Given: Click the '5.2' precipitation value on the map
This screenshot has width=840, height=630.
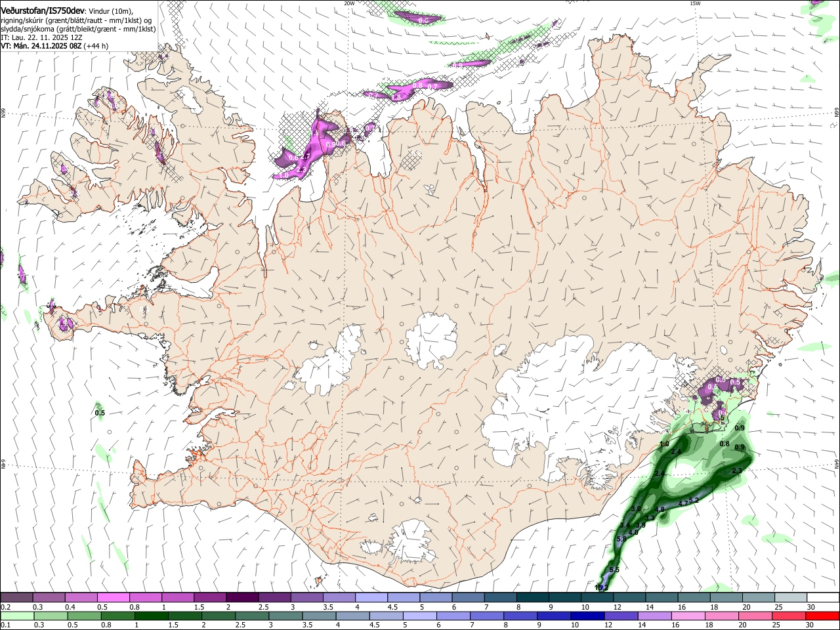Looking at the screenshot, I should (x=694, y=500).
